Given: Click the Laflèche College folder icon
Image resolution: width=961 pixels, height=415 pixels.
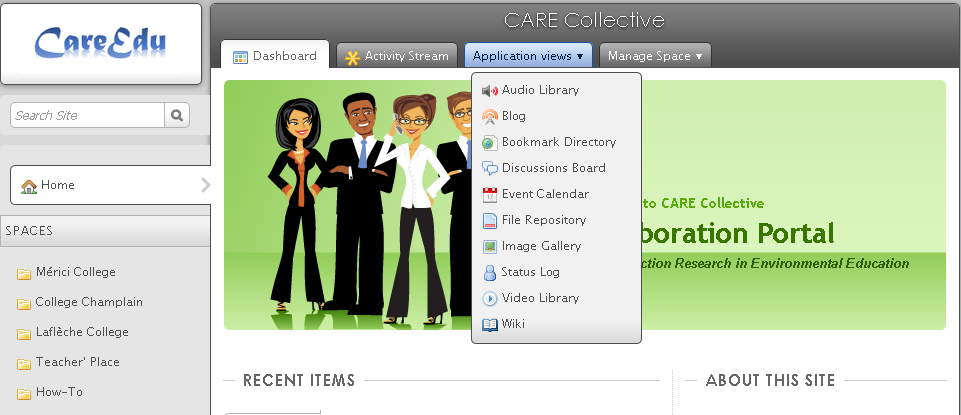Looking at the screenshot, I should pyautogui.click(x=24, y=333).
